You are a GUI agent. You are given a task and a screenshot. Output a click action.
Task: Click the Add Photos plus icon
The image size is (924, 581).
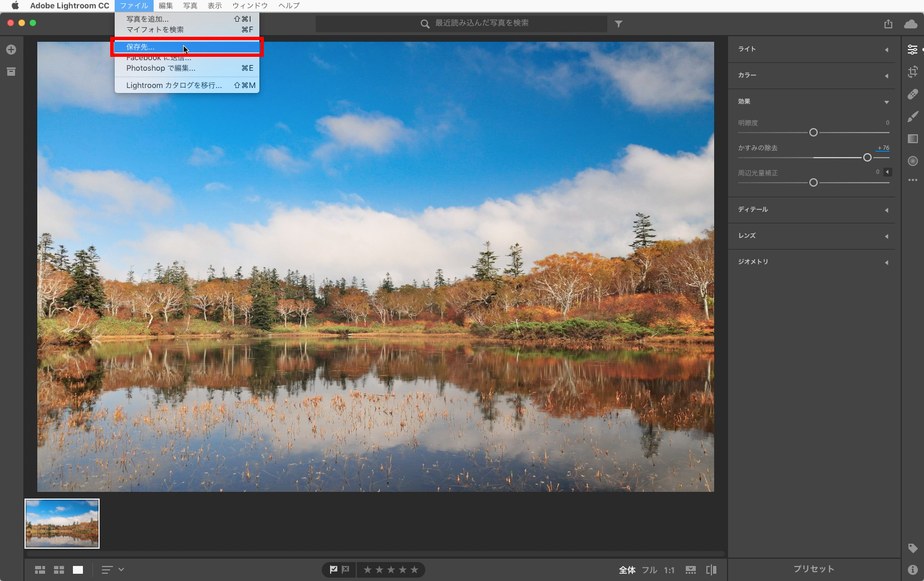point(11,50)
